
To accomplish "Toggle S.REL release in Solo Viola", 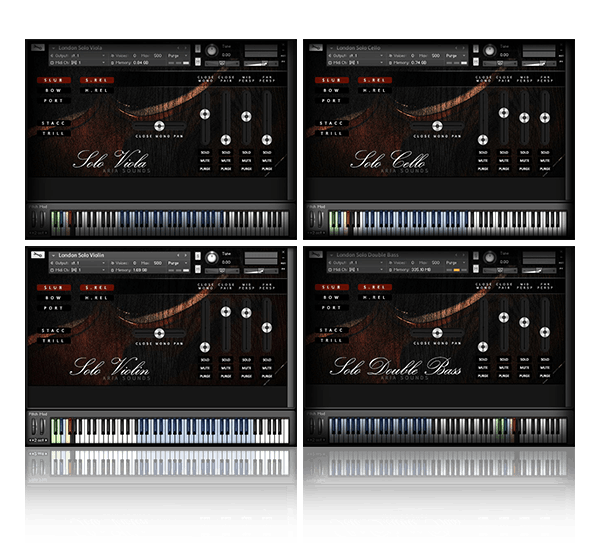I will (97, 80).
